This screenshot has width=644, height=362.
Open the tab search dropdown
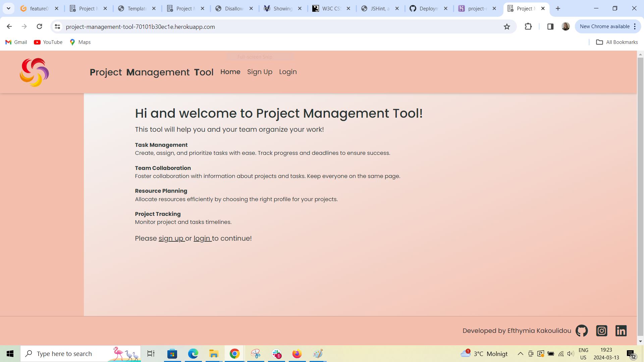[8, 8]
